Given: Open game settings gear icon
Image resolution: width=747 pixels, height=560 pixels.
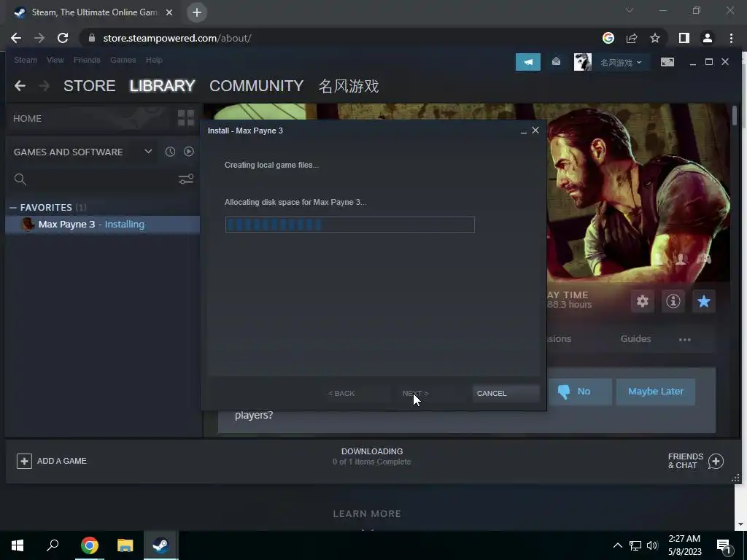Looking at the screenshot, I should [642, 301].
